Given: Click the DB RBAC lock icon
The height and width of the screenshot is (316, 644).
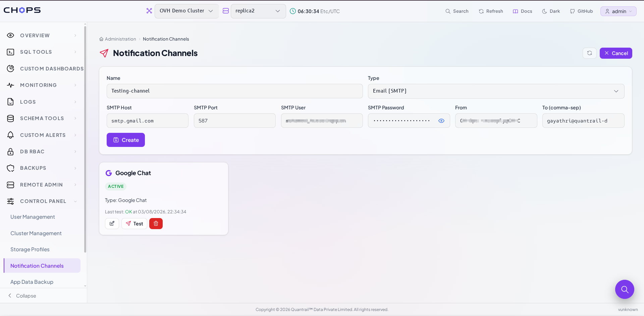Looking at the screenshot, I should [10, 152].
